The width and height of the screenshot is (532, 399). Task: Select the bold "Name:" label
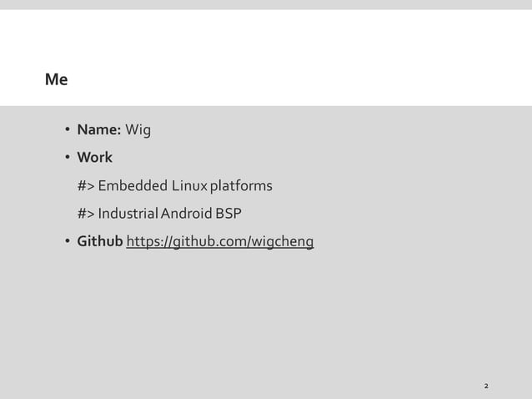[x=99, y=129]
